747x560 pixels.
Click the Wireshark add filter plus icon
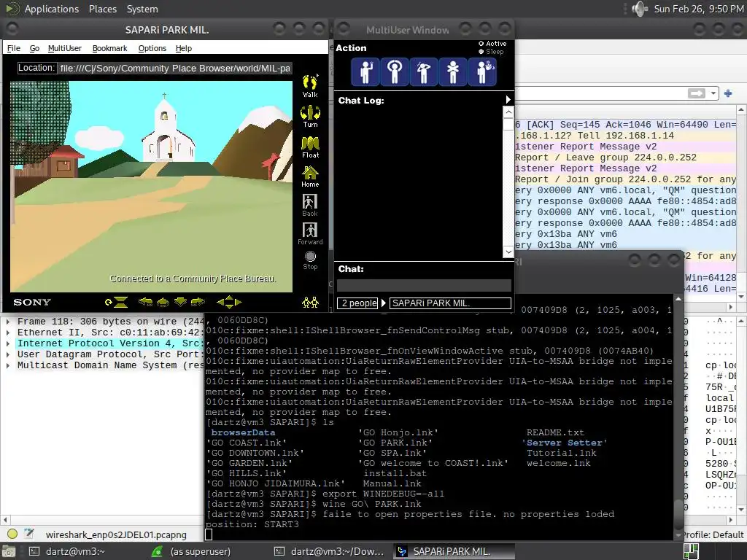pos(728,93)
